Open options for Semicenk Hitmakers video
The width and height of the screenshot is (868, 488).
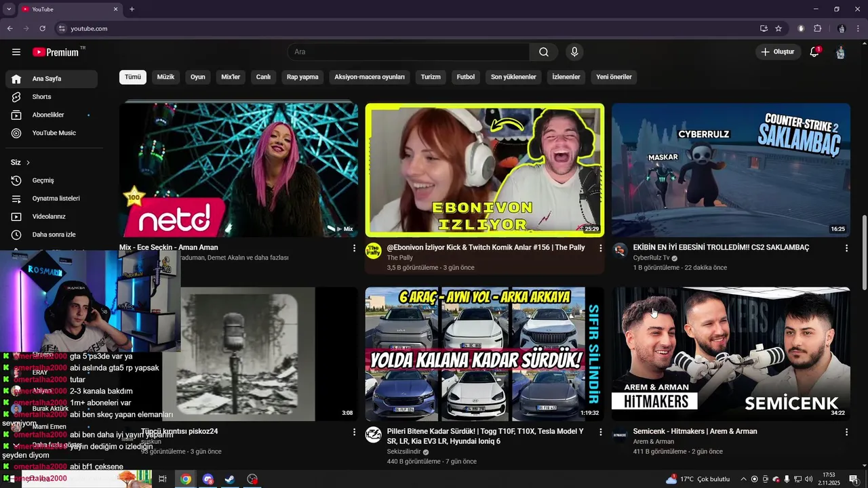click(846, 432)
